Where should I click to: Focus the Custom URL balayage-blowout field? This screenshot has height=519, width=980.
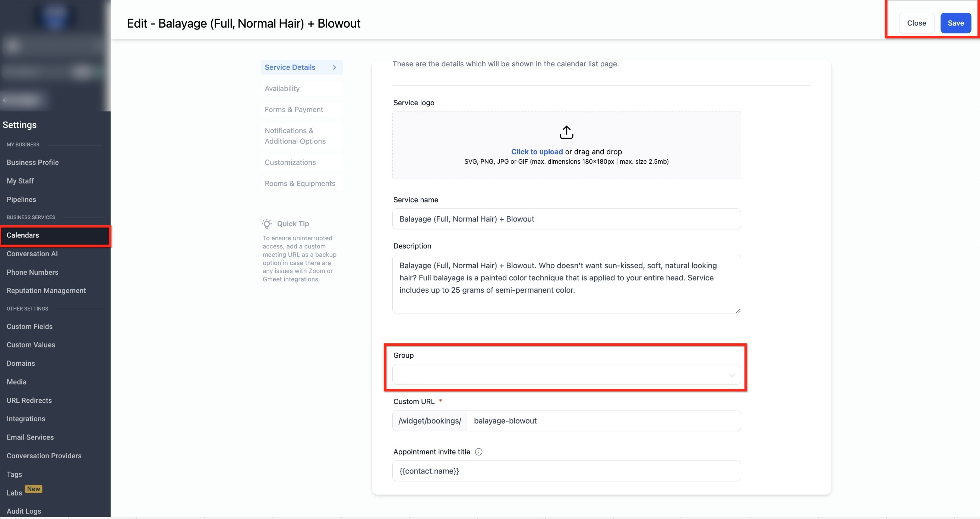[603, 421]
